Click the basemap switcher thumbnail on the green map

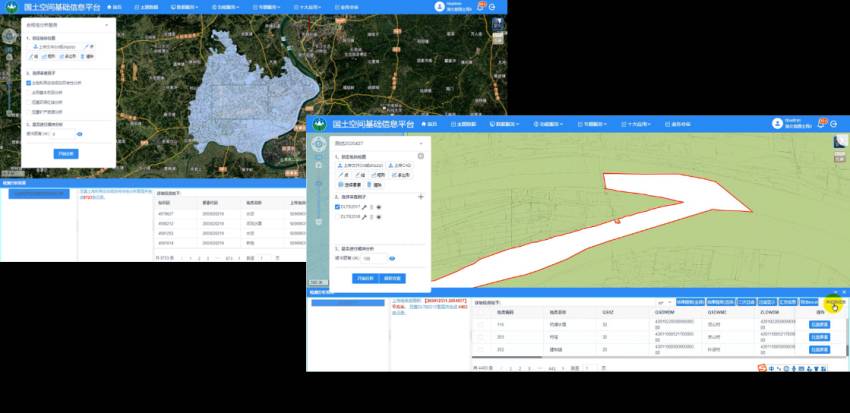[838, 143]
